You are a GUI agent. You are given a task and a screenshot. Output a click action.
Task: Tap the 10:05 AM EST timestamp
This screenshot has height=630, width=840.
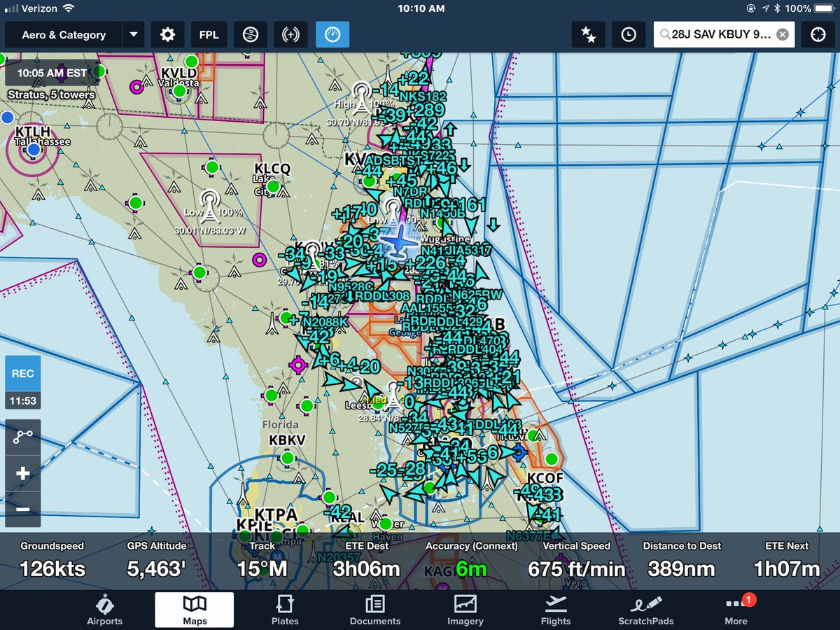pos(52,73)
